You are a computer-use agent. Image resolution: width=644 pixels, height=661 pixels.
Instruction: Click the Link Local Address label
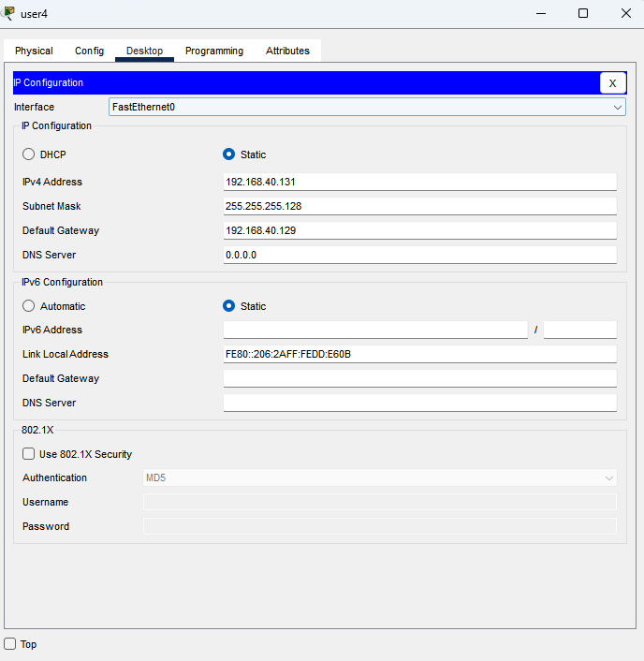pos(66,354)
